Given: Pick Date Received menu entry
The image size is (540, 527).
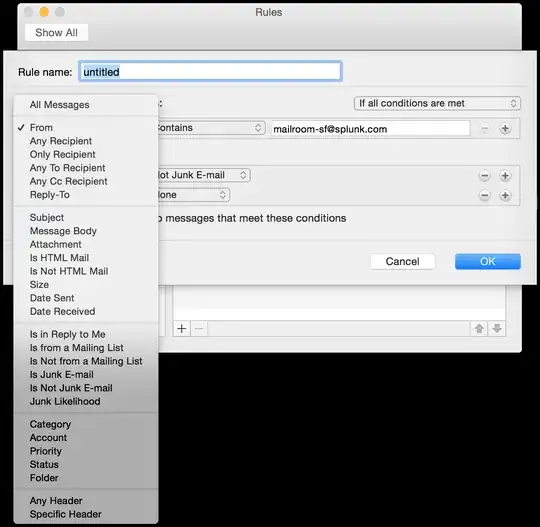Looking at the screenshot, I should [x=86, y=311].
